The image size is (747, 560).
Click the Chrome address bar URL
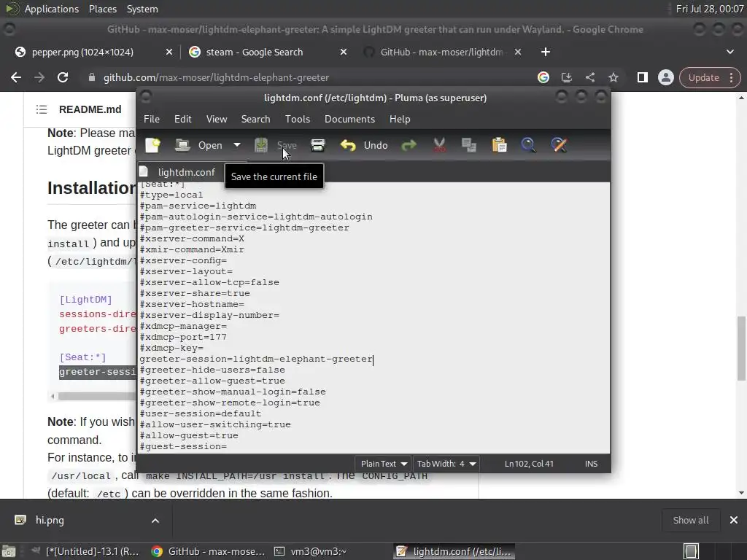click(216, 77)
